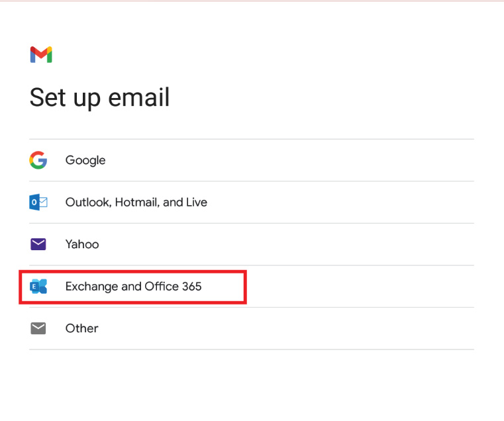Click the Set up email heading
The height and width of the screenshot is (421, 504).
pyautogui.click(x=99, y=98)
